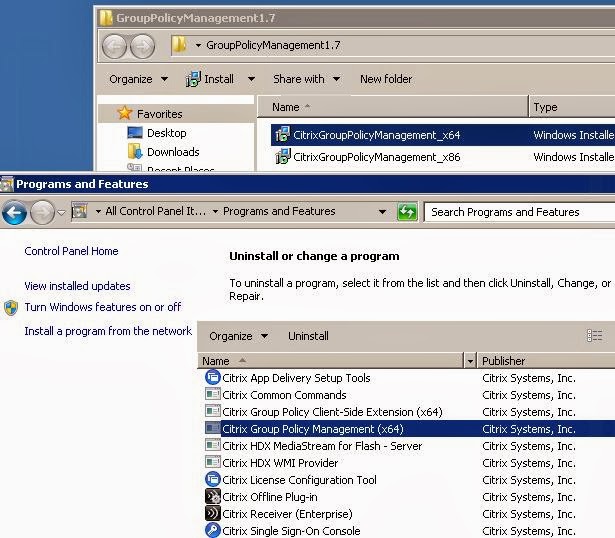The image size is (615, 538).
Task: Click Citrix Common Commands icon
Action: pyautogui.click(x=213, y=394)
